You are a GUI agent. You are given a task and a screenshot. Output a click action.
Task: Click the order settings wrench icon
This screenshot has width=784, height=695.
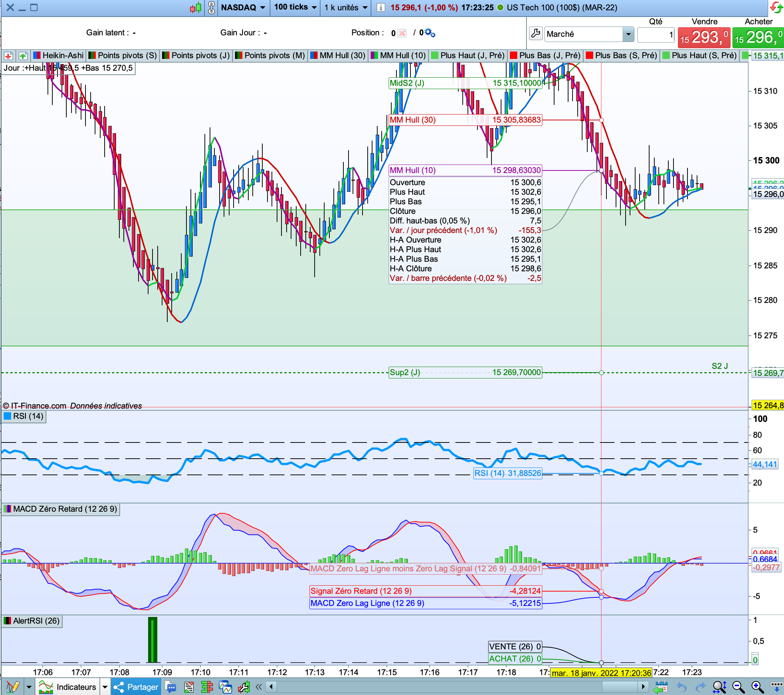tap(535, 34)
